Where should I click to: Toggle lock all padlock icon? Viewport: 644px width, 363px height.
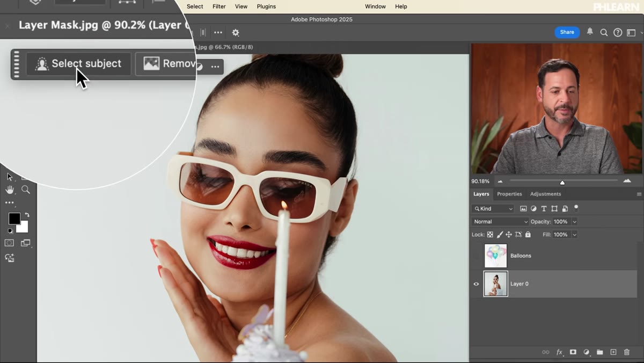pyautogui.click(x=528, y=235)
